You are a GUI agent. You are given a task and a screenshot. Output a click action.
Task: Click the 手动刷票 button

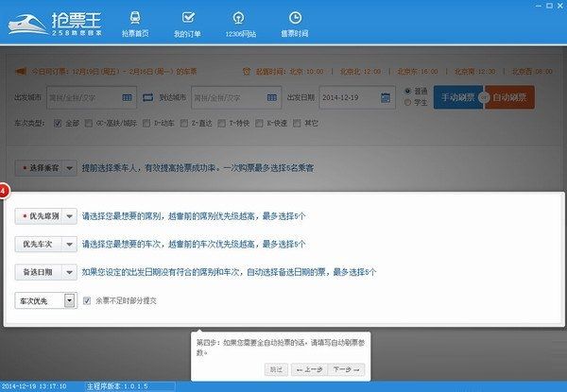coord(458,97)
